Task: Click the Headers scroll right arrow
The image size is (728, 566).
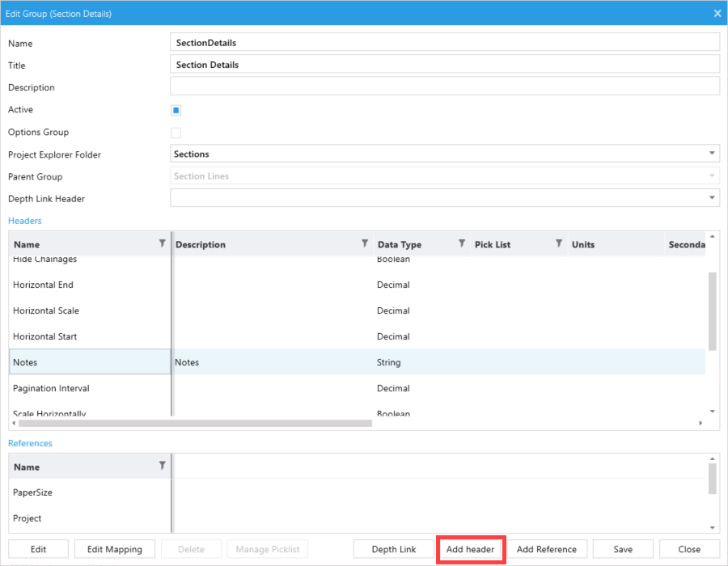Action: pos(700,423)
